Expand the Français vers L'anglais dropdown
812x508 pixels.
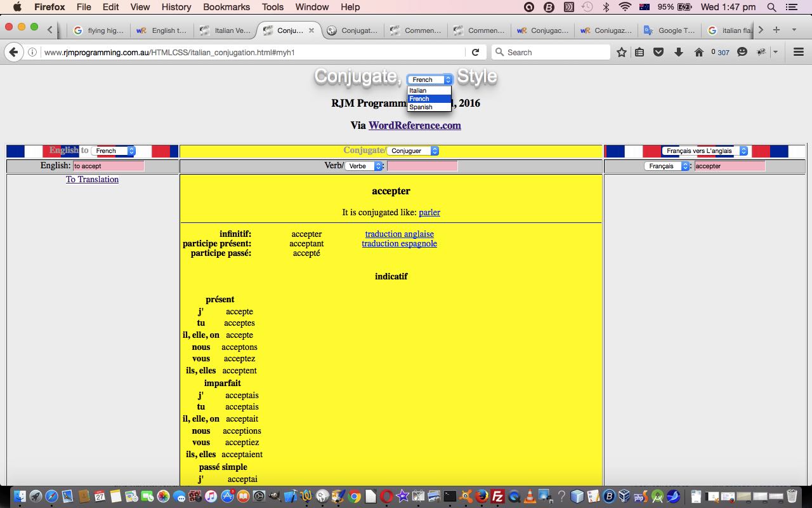(x=704, y=151)
